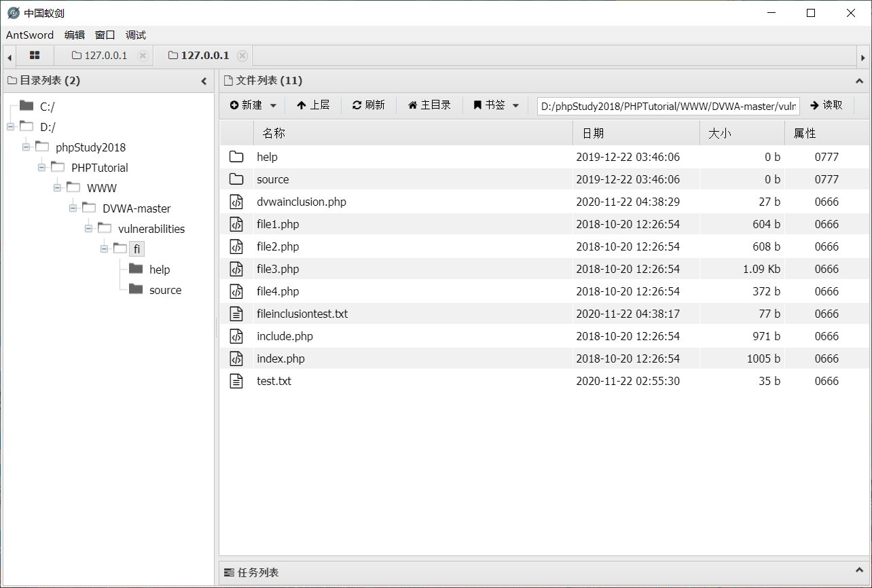Select the C:/ drive in tree
872x588 pixels.
[47, 107]
